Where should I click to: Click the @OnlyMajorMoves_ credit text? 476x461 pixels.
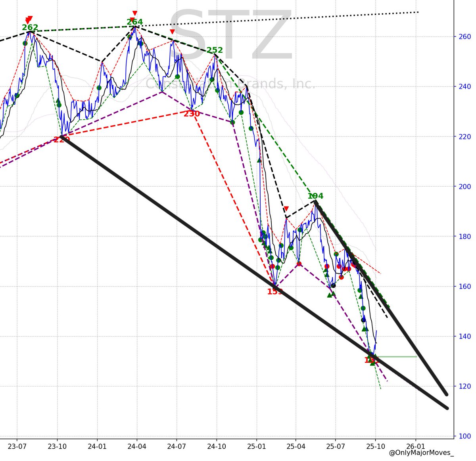tap(421, 453)
